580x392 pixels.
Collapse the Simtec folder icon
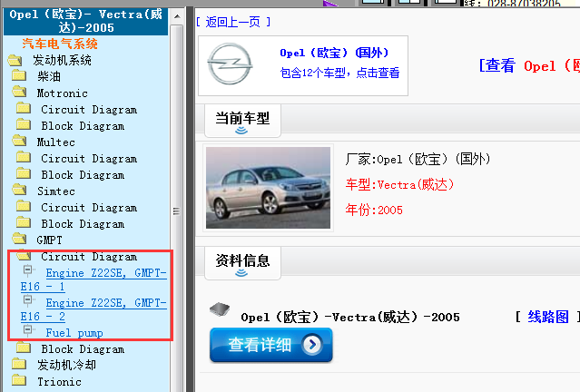click(19, 190)
